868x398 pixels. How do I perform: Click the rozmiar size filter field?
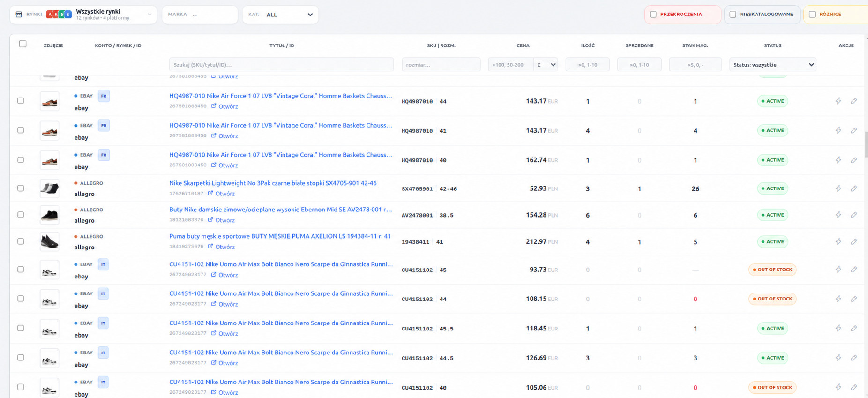click(x=441, y=65)
